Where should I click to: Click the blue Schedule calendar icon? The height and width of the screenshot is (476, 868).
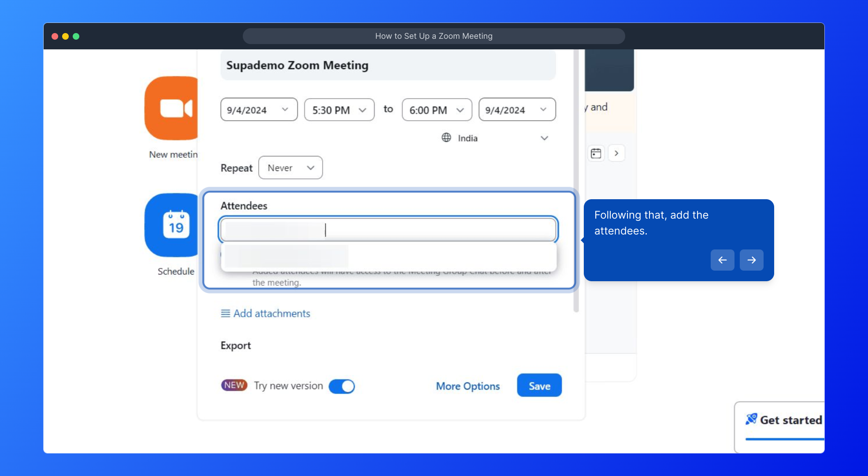click(x=173, y=225)
